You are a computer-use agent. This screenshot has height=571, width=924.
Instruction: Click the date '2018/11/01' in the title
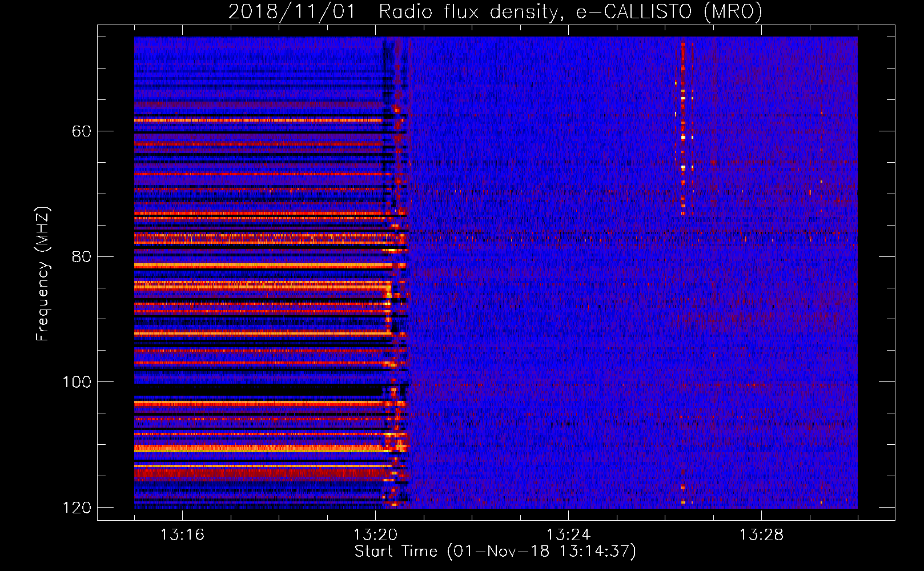click(x=292, y=12)
